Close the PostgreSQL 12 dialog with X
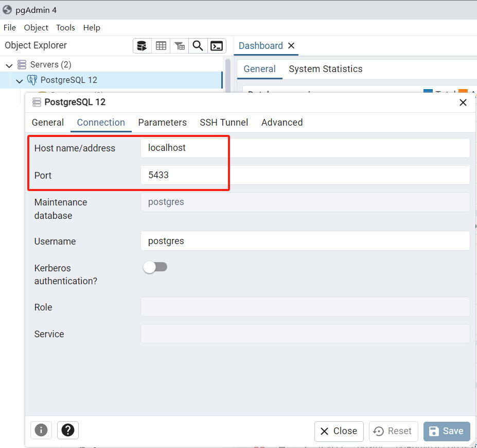477x448 pixels. [x=463, y=102]
